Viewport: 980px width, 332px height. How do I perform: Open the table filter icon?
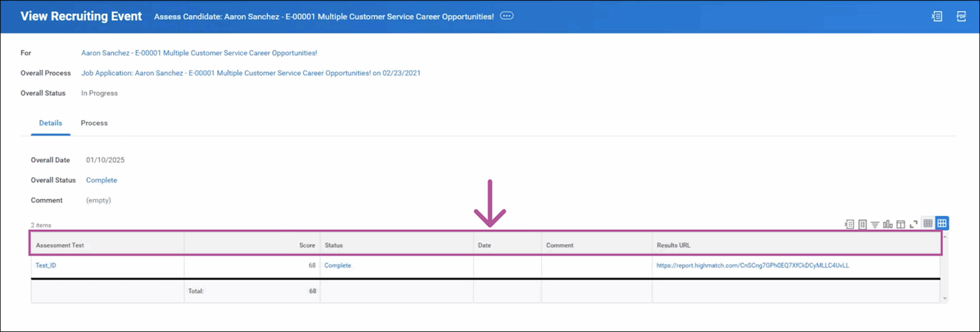coord(875,224)
